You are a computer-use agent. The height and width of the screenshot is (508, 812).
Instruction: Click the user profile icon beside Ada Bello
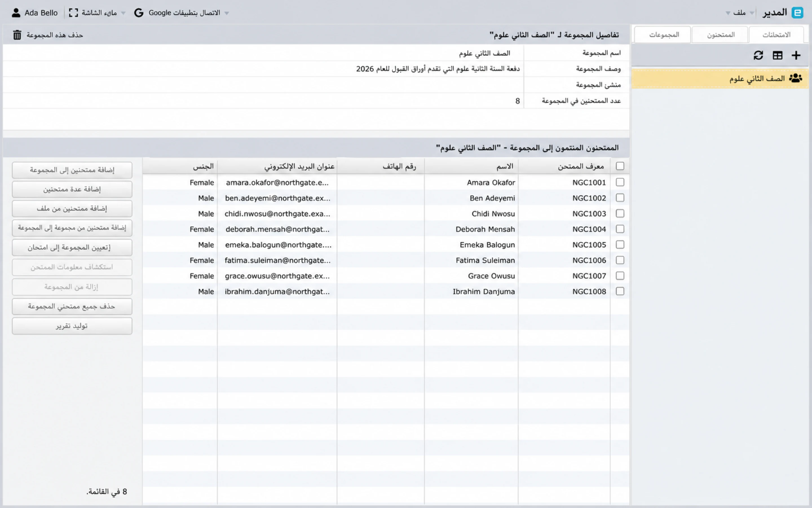tap(16, 13)
